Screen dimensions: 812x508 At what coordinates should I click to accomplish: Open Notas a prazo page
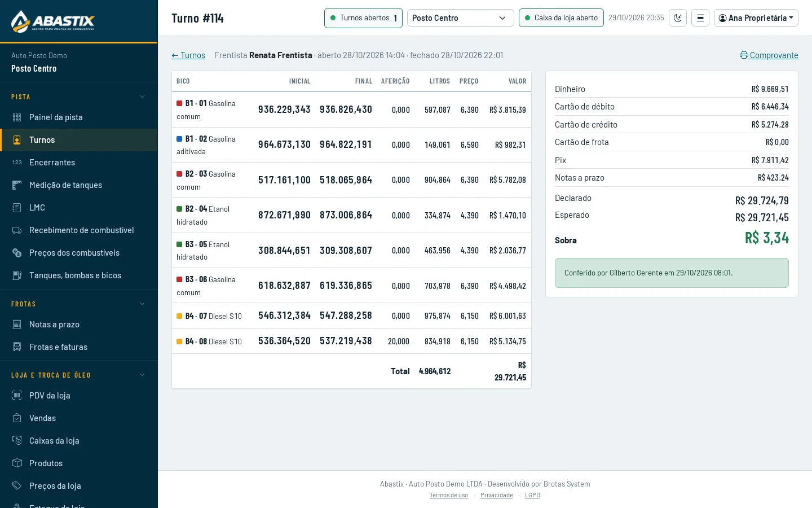coord(79,325)
